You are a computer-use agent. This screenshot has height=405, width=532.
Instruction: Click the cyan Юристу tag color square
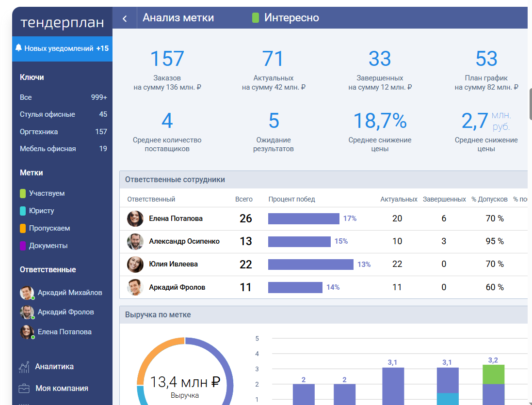point(23,211)
